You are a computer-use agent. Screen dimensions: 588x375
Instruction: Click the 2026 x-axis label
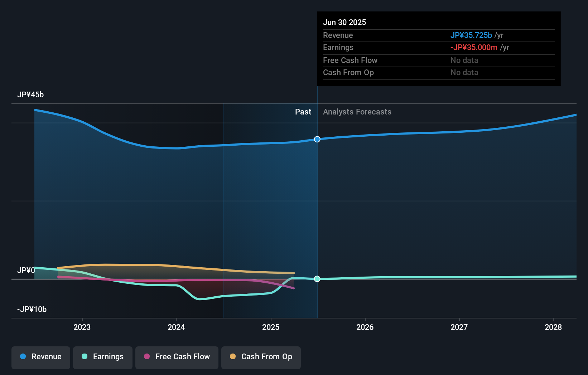pos(365,327)
